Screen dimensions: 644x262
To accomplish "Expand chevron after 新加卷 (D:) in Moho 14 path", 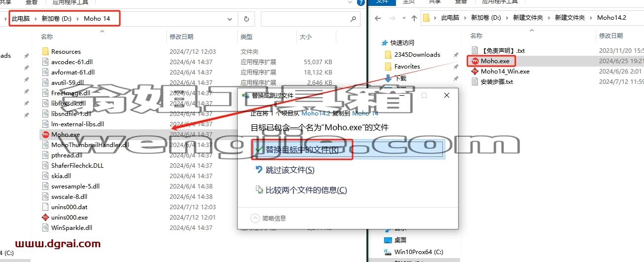I will [x=78, y=19].
